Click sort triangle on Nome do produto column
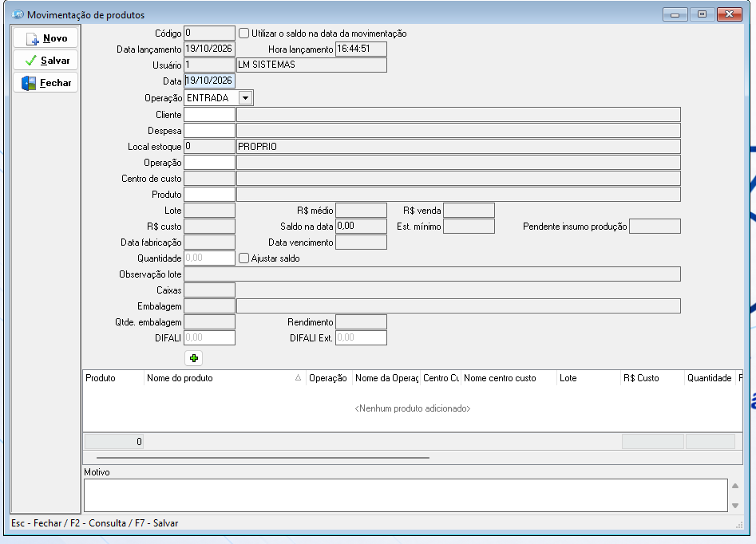The image size is (756, 544). (298, 378)
